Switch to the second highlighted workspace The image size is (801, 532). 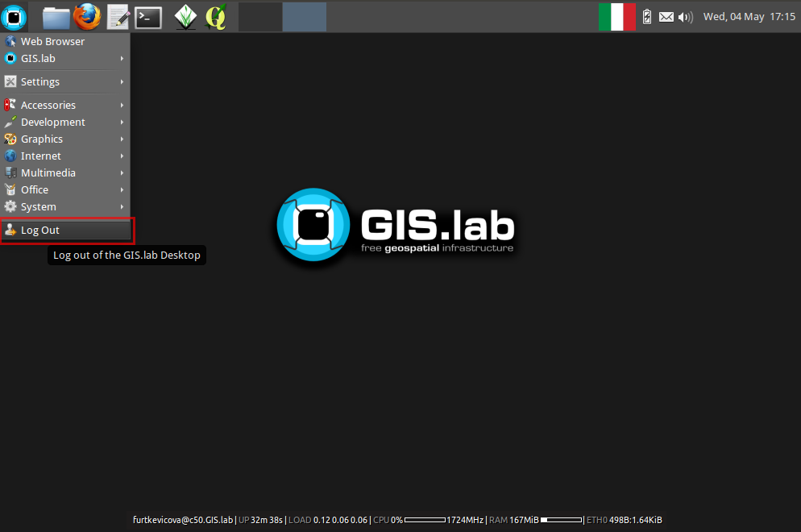click(x=305, y=17)
